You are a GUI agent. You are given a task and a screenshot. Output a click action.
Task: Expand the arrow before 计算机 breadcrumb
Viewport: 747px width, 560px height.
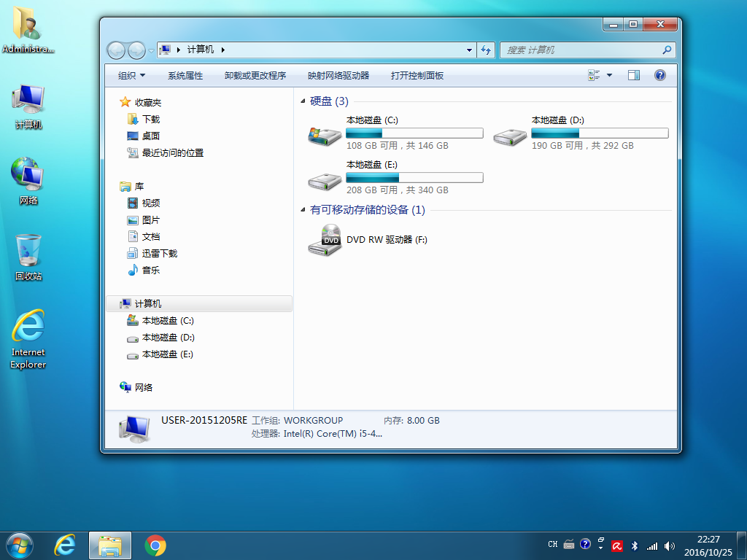[x=179, y=50]
